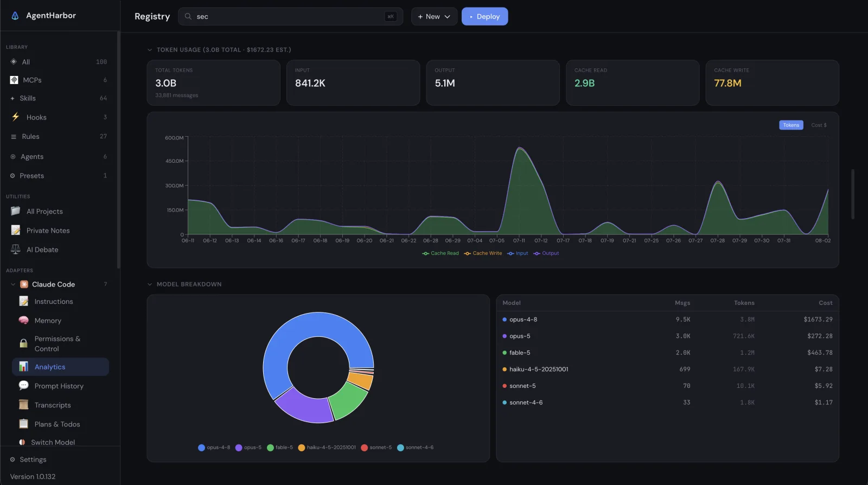Click the sidebar vertical scrollbar

[118, 150]
